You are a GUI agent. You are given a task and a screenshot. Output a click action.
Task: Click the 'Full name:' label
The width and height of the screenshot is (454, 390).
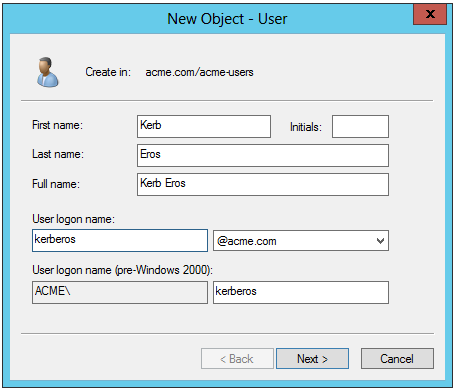[56, 184]
